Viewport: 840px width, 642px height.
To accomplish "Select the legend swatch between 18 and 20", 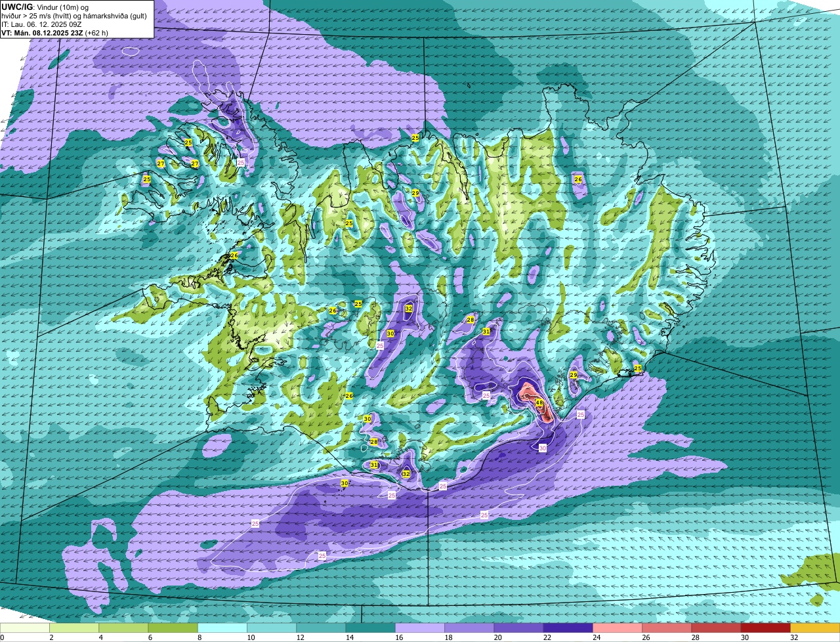I will click(x=469, y=628).
